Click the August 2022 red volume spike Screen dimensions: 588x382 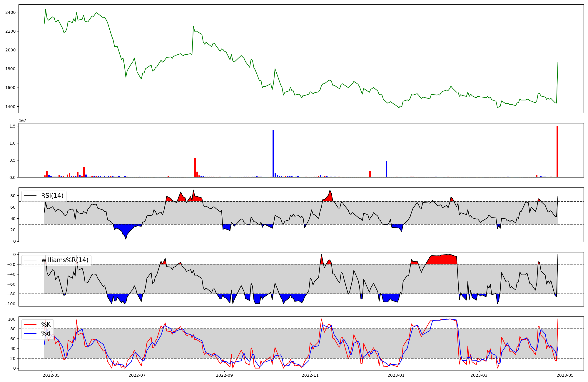(195, 168)
